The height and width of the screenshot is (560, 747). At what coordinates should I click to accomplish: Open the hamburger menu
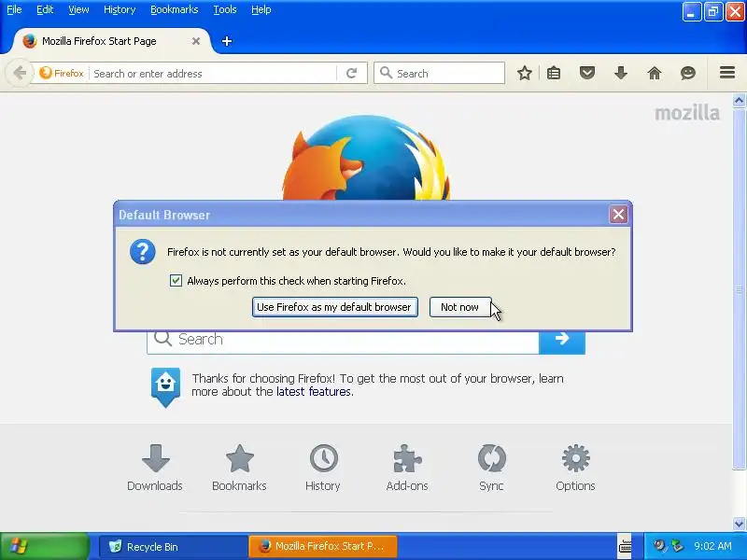pos(727,73)
